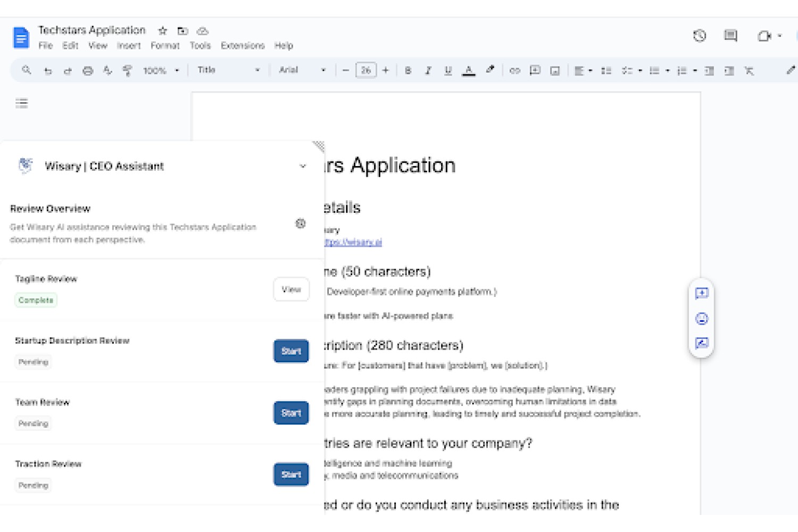
Task: Clear text formatting
Action: (749, 71)
